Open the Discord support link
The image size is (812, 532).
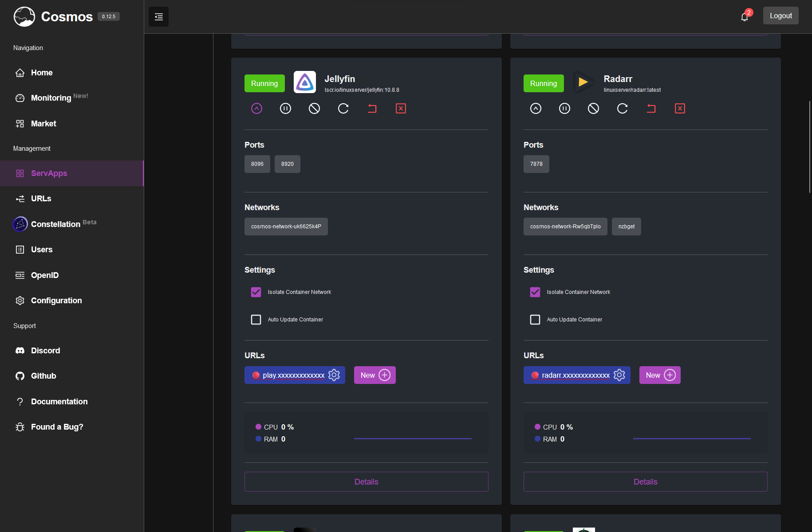(x=72, y=351)
